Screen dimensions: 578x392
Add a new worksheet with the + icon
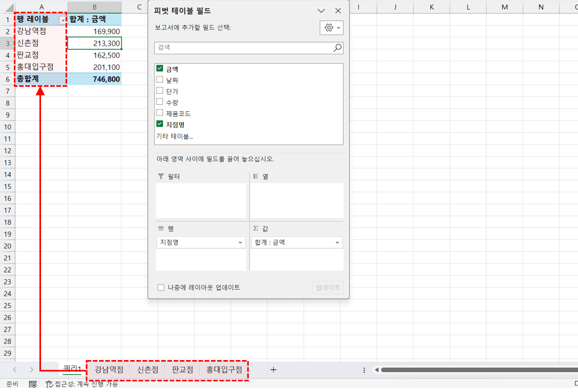[x=273, y=370]
